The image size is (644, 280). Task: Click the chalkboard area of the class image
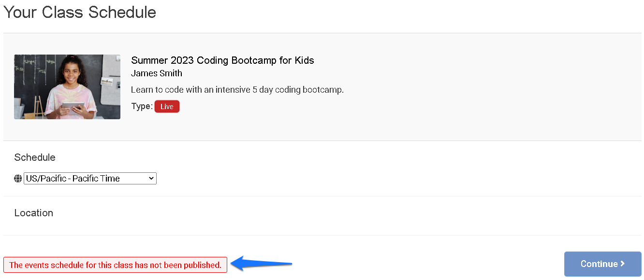tap(29, 72)
